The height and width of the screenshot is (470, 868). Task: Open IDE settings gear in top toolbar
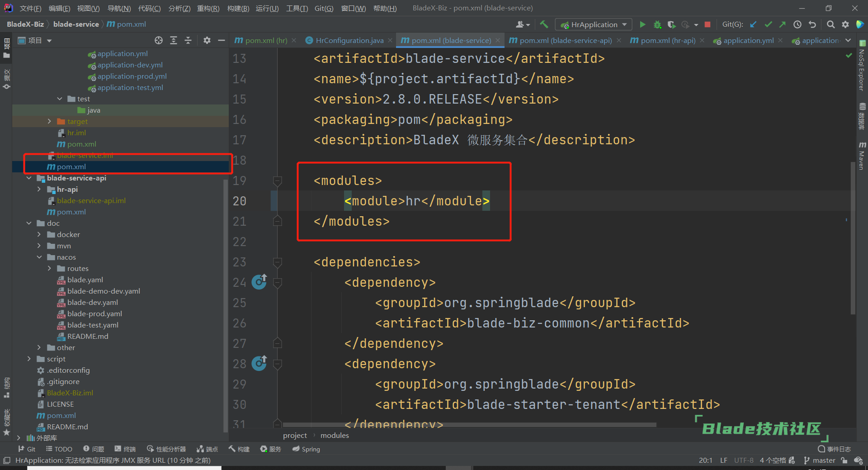[x=845, y=24]
